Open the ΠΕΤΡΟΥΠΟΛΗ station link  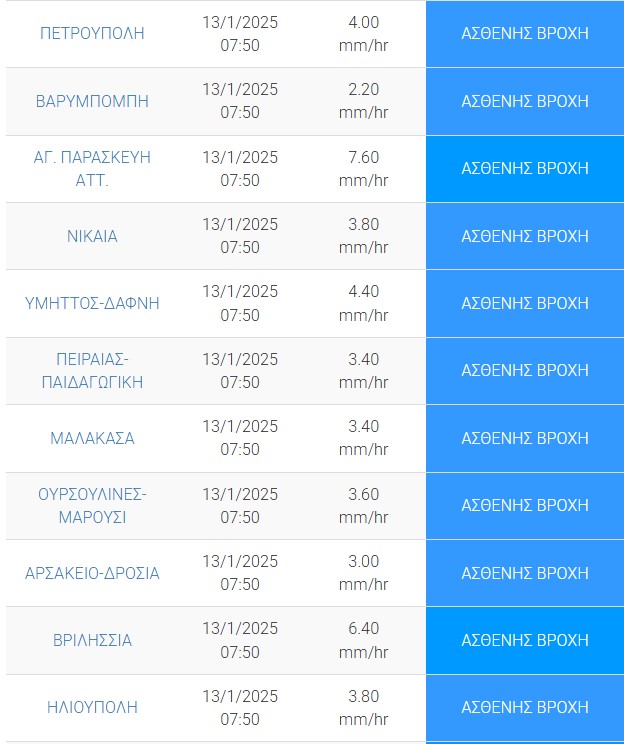[x=92, y=33]
